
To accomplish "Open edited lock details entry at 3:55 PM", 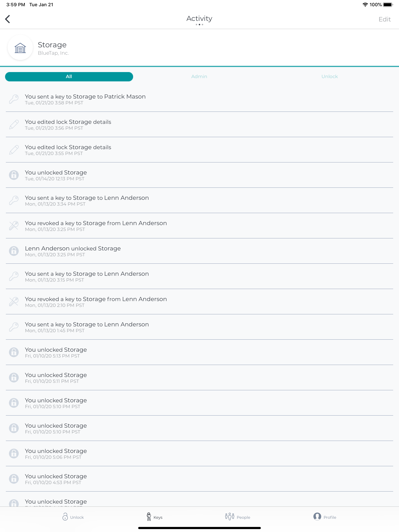I will point(199,150).
